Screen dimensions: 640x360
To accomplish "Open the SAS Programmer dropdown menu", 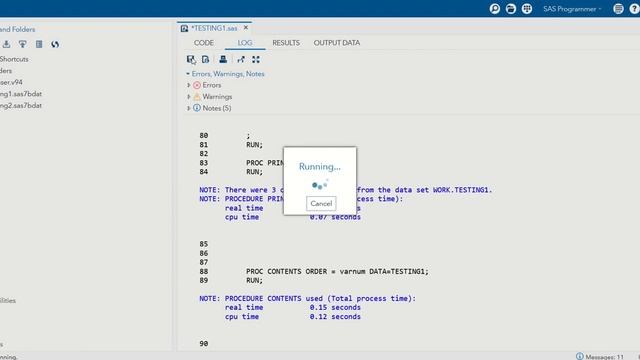I will [x=572, y=9].
